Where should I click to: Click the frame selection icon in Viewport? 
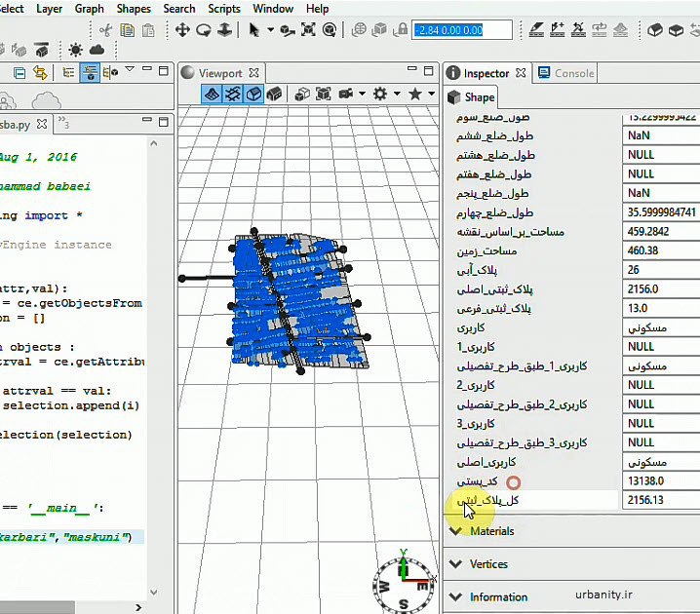pyautogui.click(x=324, y=94)
